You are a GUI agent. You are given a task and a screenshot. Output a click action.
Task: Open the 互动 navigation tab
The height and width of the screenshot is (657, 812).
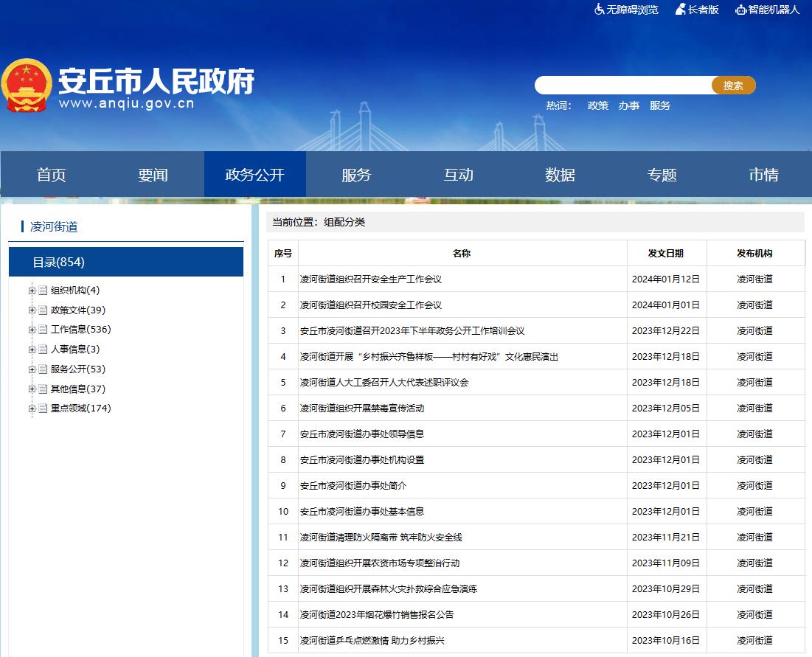coord(458,175)
